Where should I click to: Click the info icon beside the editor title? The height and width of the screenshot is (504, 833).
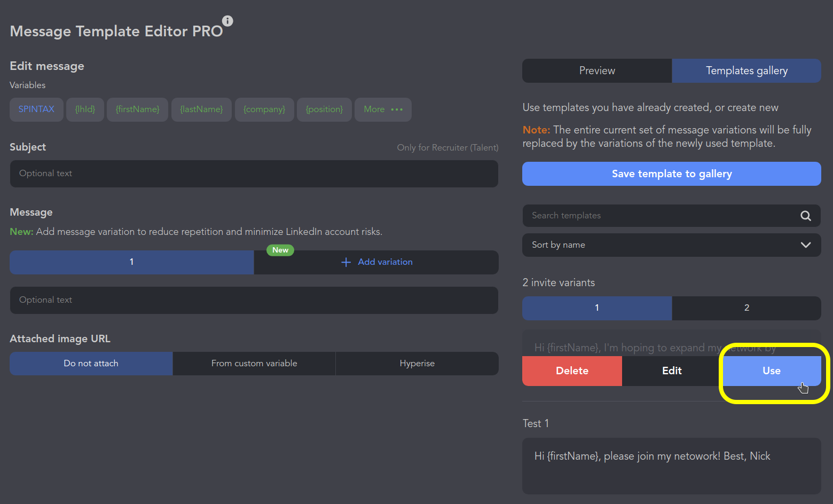pyautogui.click(x=227, y=21)
